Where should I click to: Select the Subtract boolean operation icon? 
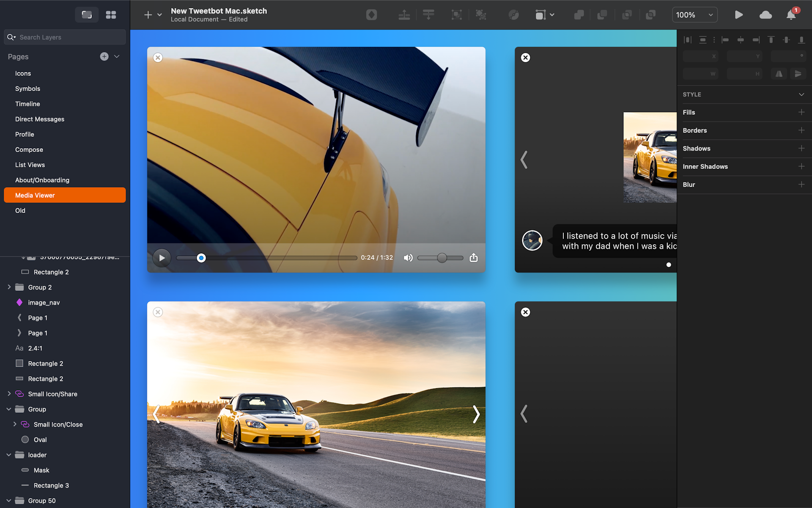(602, 14)
